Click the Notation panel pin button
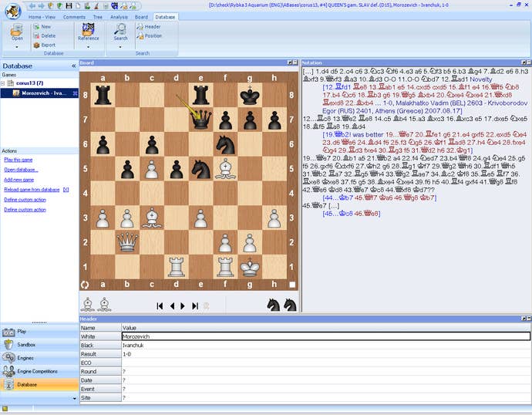The height and width of the screenshot is (415, 532). [524, 62]
